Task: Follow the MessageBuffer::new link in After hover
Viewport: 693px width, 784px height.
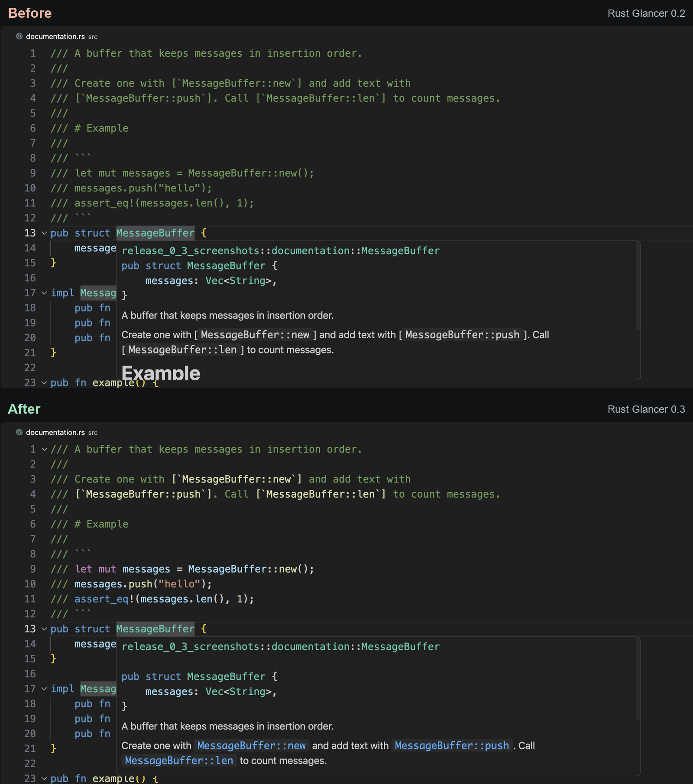Action: click(x=252, y=746)
